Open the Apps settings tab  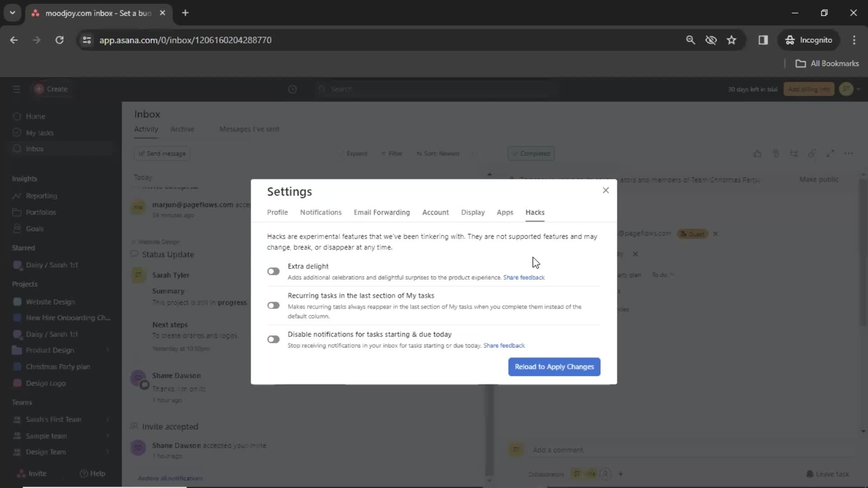point(505,212)
